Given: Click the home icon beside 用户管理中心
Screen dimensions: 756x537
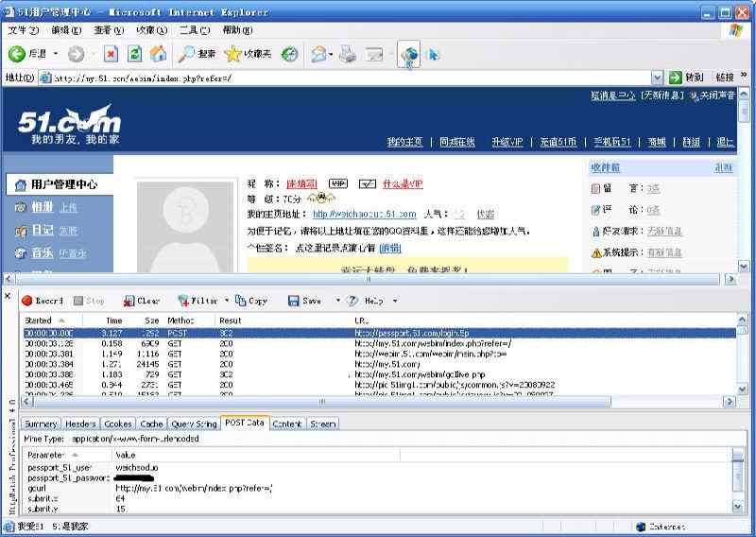Looking at the screenshot, I should (x=20, y=184).
